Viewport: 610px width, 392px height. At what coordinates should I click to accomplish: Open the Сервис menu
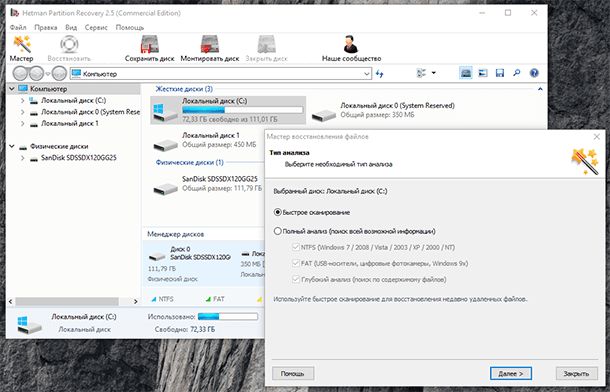(96, 27)
